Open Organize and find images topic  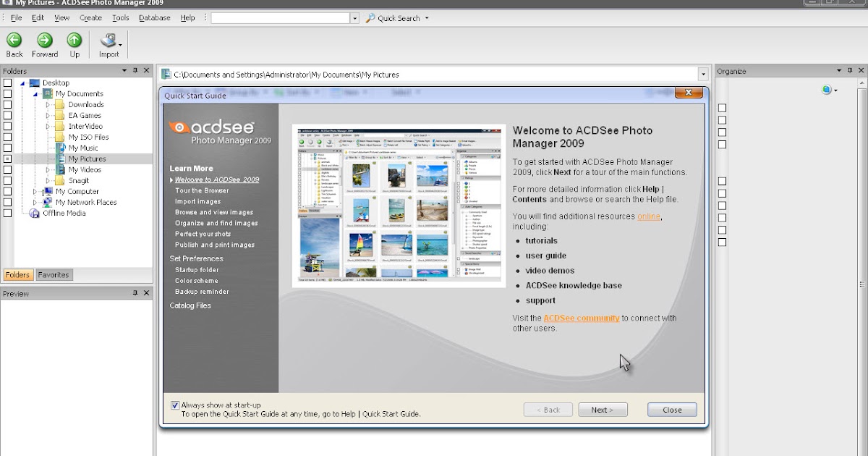pyautogui.click(x=216, y=223)
